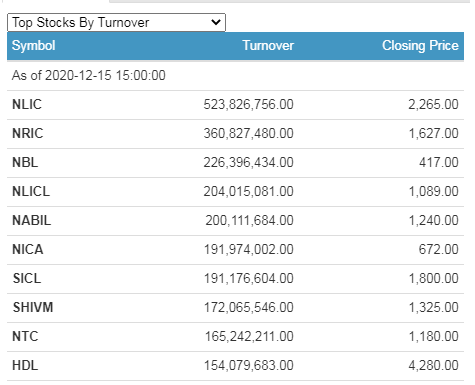Click turnover value 200,111,684.00
Viewport: 475px width, 385px height.
(249, 220)
